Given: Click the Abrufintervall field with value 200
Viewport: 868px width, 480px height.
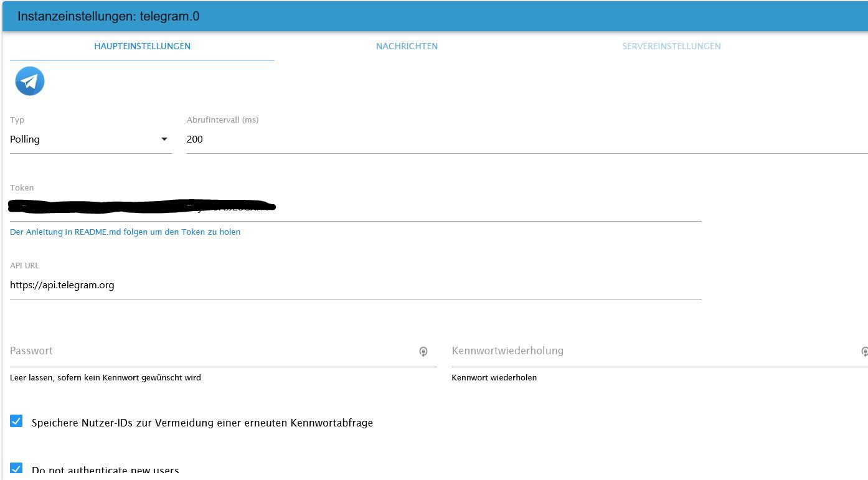Looking at the screenshot, I should [527, 139].
